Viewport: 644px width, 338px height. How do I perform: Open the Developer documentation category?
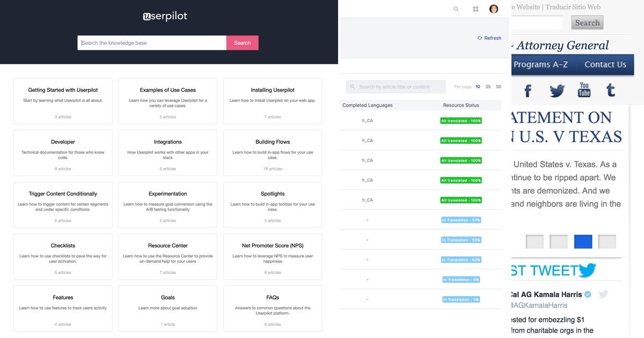tap(63, 153)
